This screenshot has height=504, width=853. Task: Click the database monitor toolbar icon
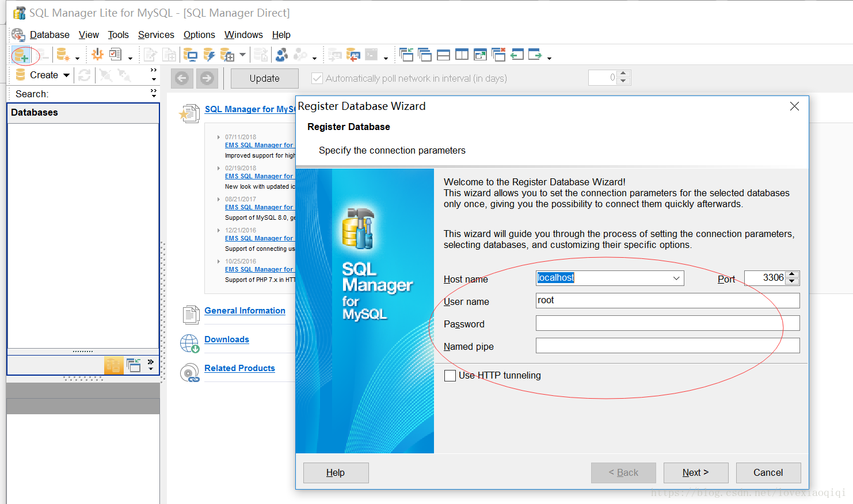[190, 55]
